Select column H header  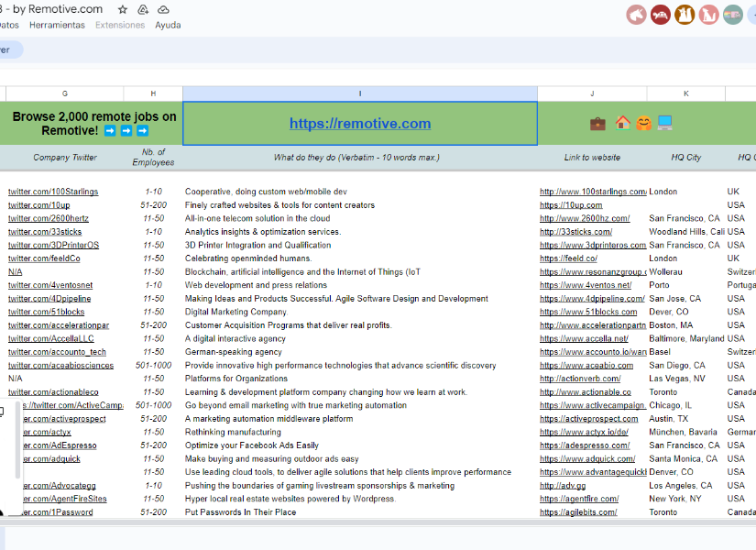(153, 93)
